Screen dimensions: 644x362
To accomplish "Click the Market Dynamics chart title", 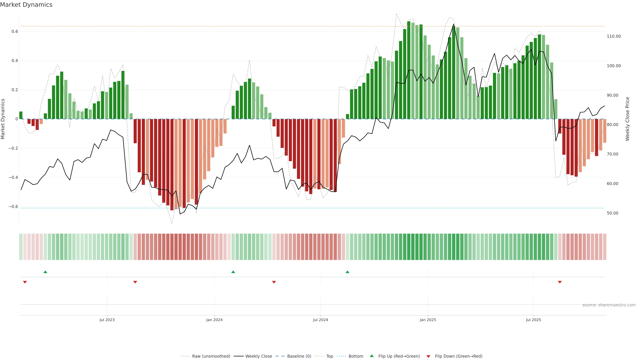I will [x=26, y=5].
